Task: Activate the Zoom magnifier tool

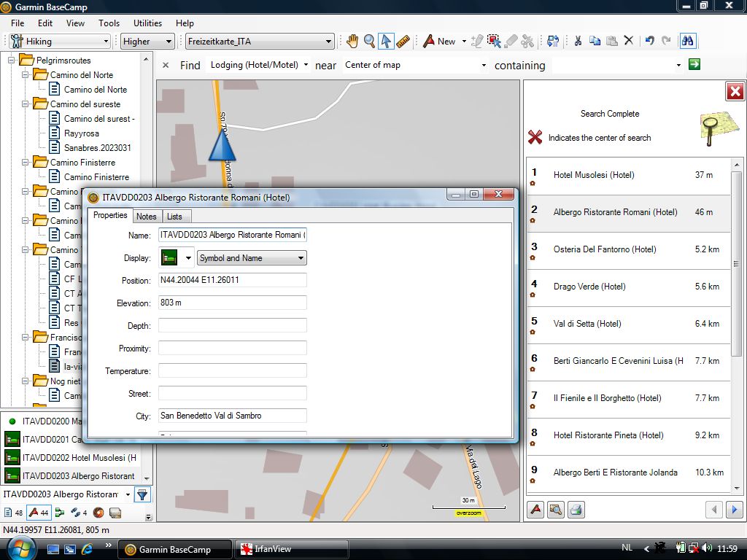Action: click(x=369, y=42)
